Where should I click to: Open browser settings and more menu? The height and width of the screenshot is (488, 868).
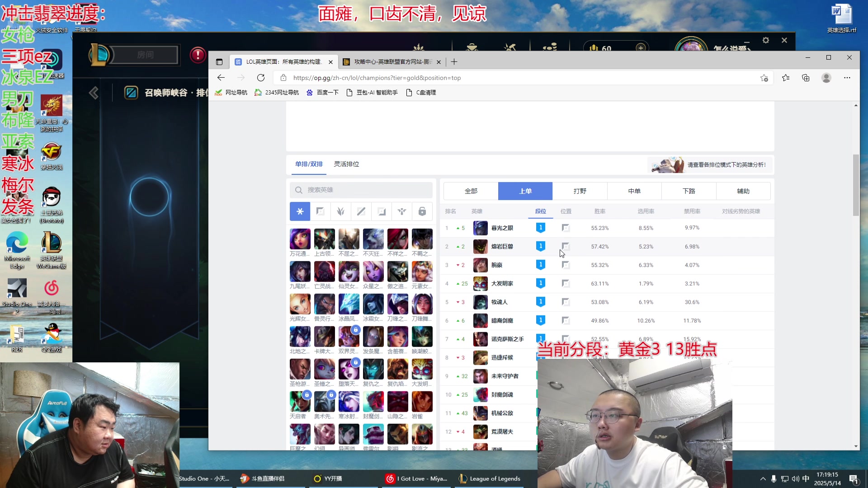(x=847, y=78)
